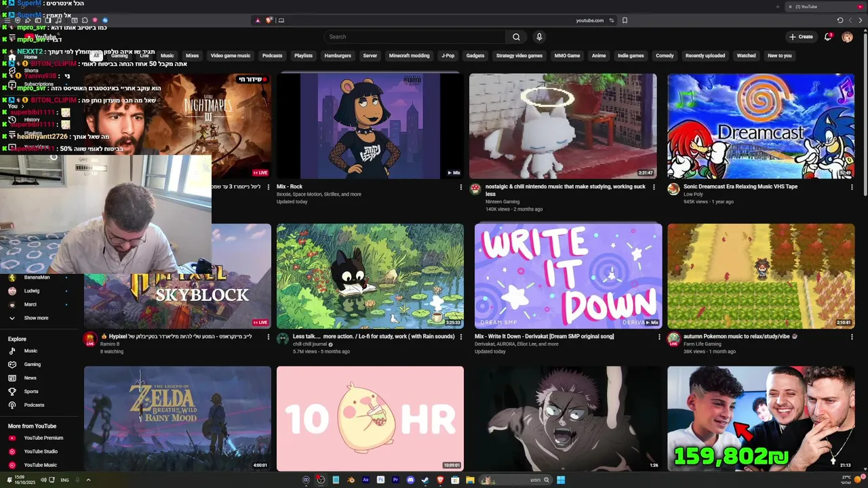Open Podcasts in the Explore section

coord(34,405)
